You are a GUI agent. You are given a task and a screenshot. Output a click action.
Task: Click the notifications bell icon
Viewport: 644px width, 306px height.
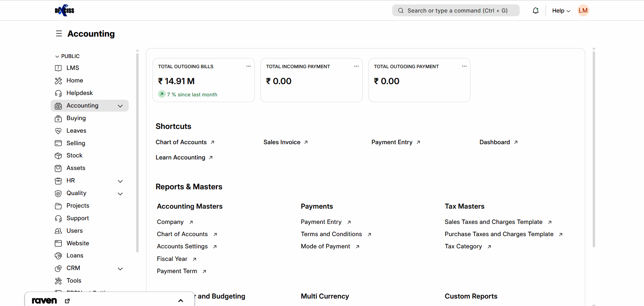point(536,11)
